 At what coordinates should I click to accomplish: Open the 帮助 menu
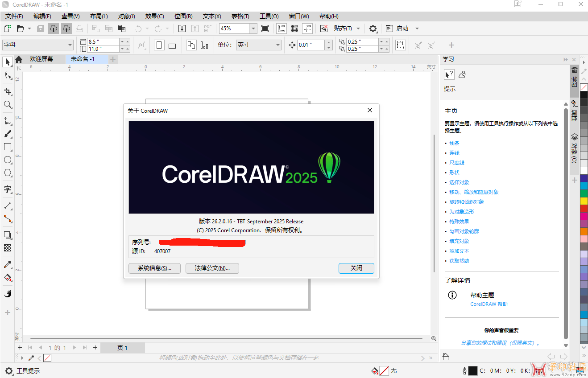pyautogui.click(x=329, y=16)
